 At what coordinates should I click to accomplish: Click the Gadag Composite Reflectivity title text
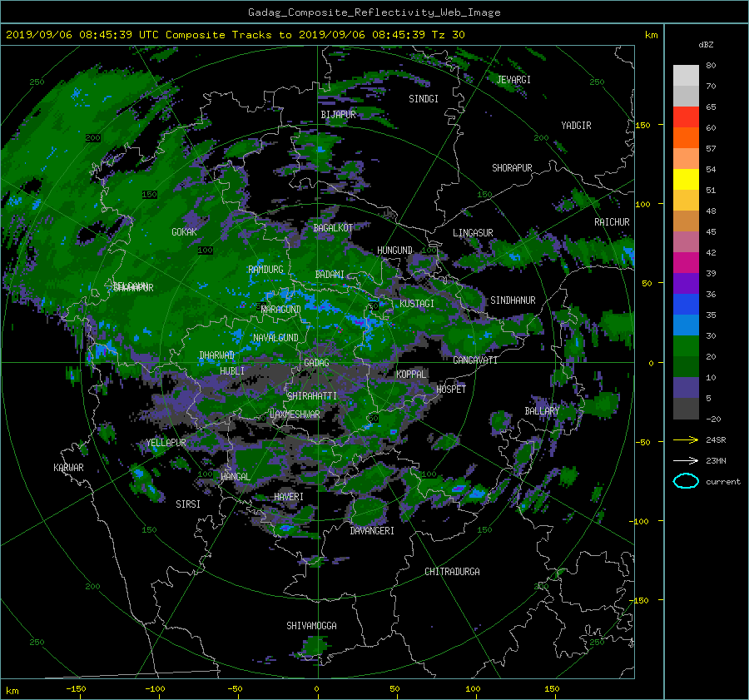coord(374,12)
